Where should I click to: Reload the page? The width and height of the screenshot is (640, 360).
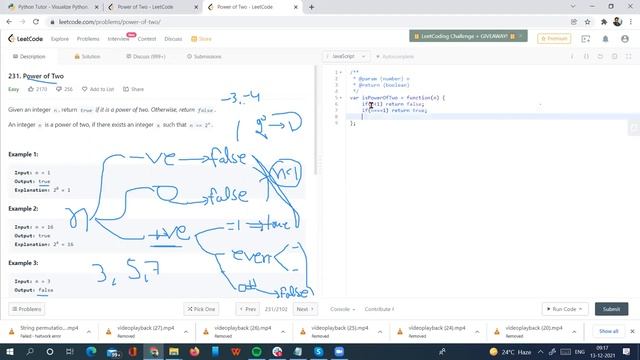click(x=36, y=22)
